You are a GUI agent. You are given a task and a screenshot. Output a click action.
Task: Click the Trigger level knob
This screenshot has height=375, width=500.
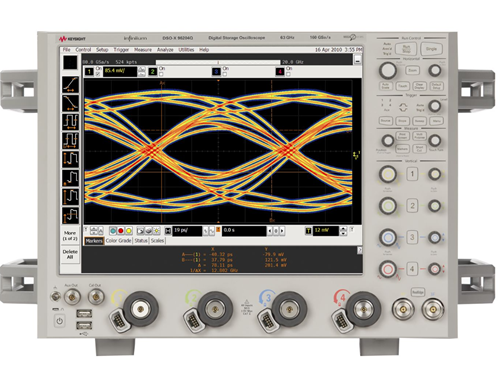tap(434, 106)
